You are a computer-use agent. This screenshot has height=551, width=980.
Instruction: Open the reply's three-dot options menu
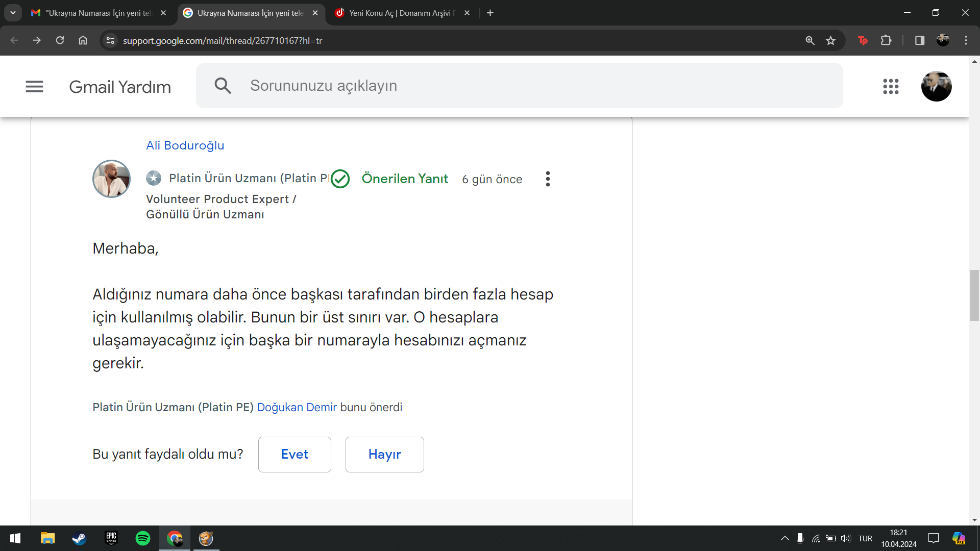coord(548,179)
